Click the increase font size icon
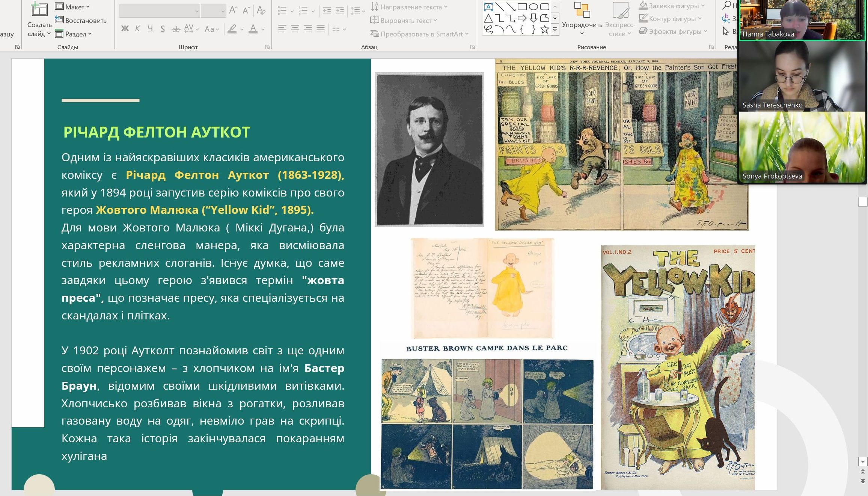The width and height of the screenshot is (868, 496). tap(233, 10)
